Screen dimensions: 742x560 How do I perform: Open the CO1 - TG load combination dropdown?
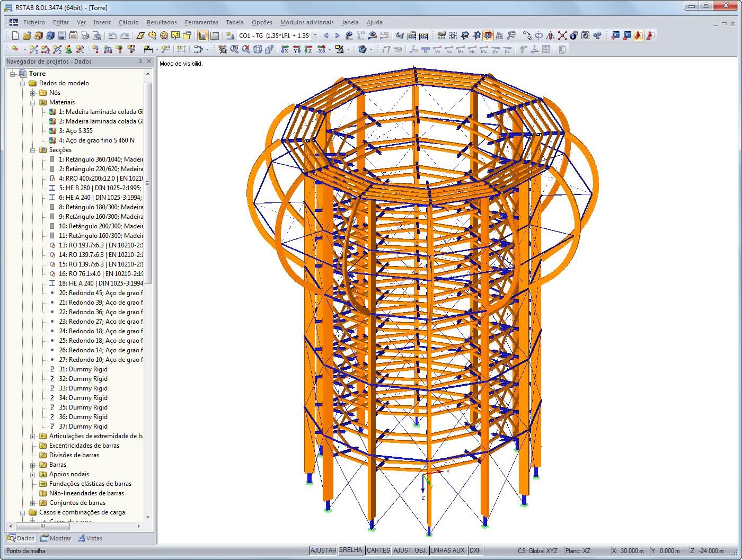point(315,35)
